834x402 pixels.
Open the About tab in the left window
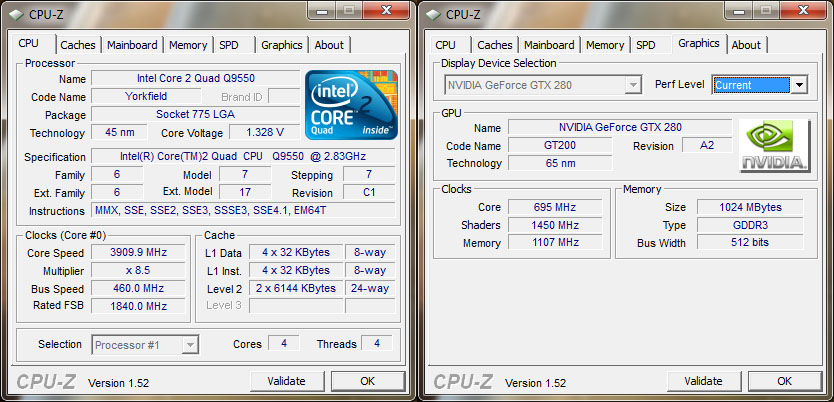pos(329,45)
